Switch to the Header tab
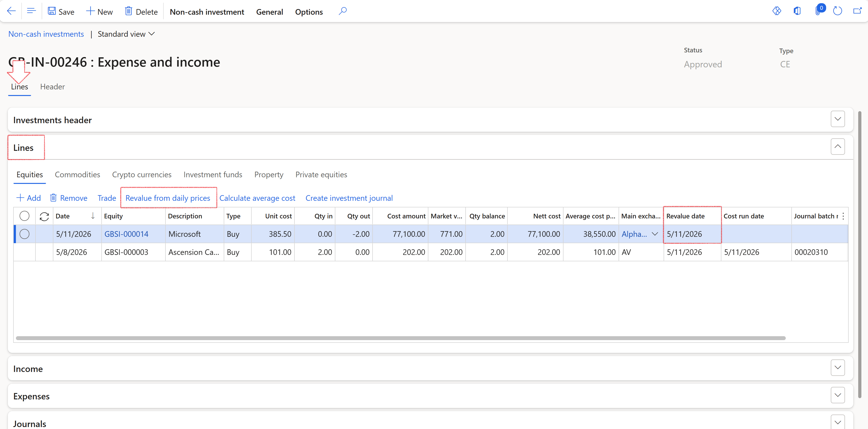 [52, 87]
